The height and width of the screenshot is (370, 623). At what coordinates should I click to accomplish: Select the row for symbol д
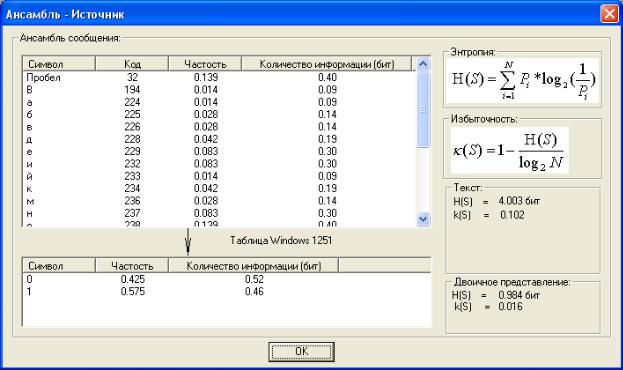219,139
